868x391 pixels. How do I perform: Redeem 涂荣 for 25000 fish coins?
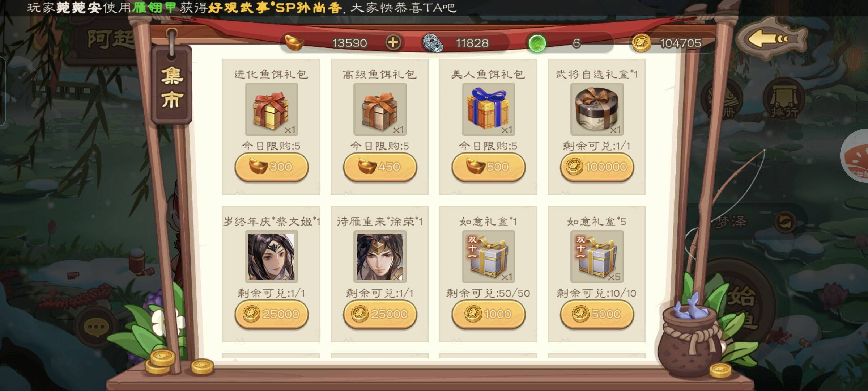[x=380, y=314]
